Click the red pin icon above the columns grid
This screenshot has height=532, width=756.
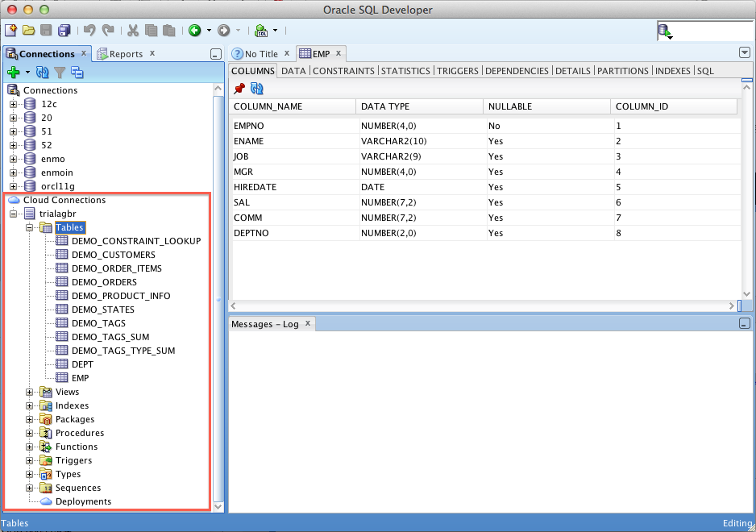pyautogui.click(x=239, y=89)
